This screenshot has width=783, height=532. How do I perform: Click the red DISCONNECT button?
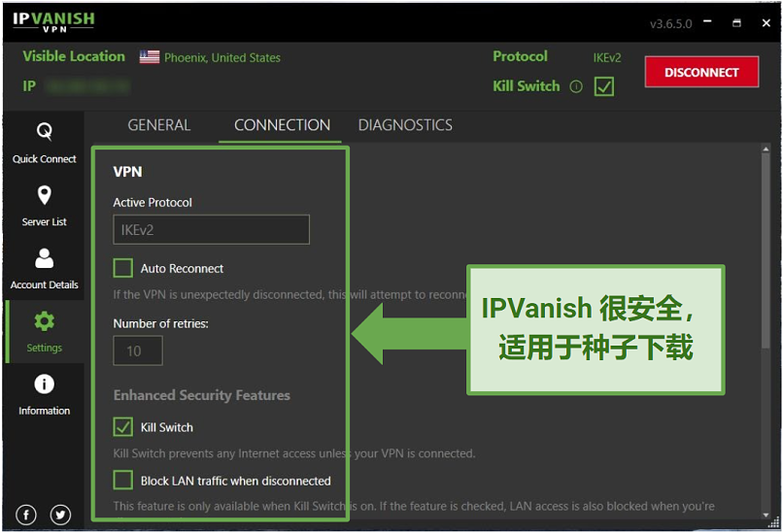(x=701, y=73)
